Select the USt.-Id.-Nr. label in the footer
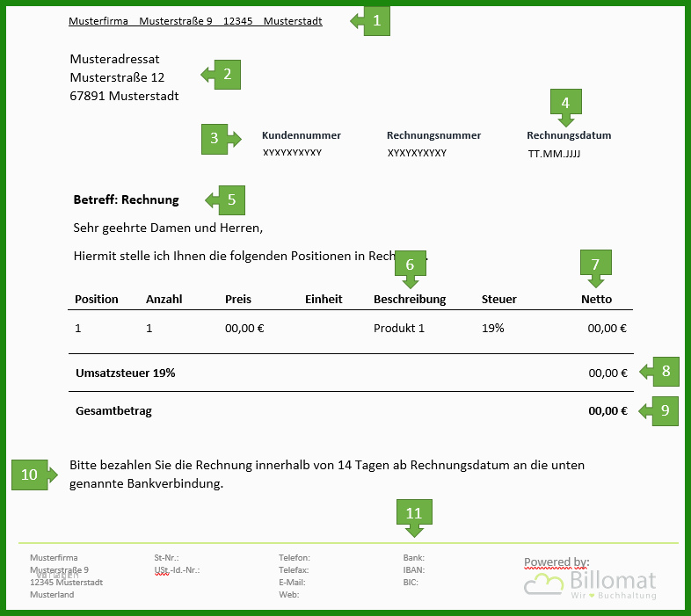691x616 pixels. coord(177,570)
